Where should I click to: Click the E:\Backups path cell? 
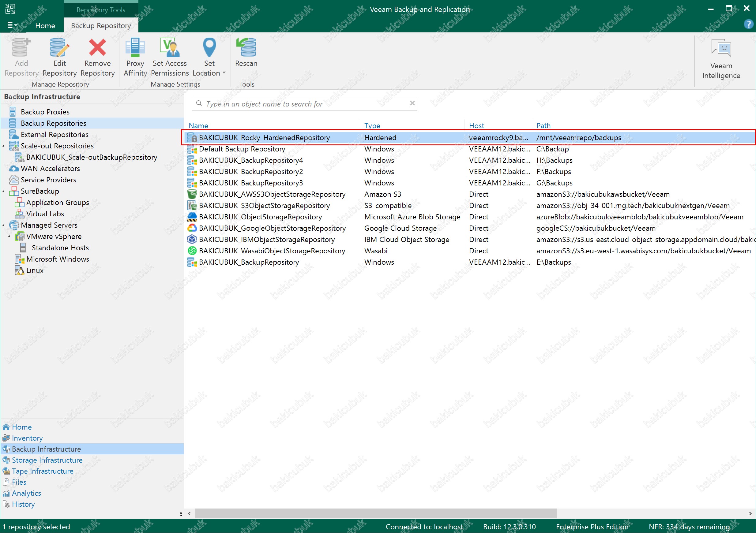tap(554, 262)
